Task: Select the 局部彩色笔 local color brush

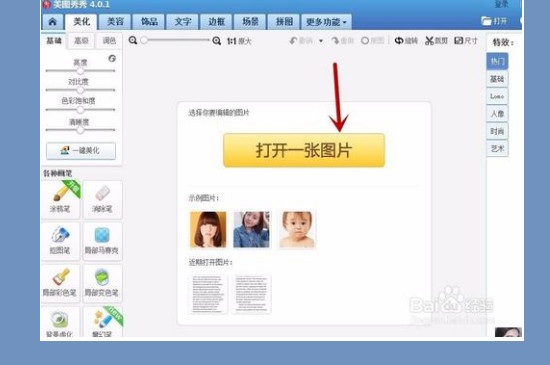Action: pyautogui.click(x=60, y=283)
